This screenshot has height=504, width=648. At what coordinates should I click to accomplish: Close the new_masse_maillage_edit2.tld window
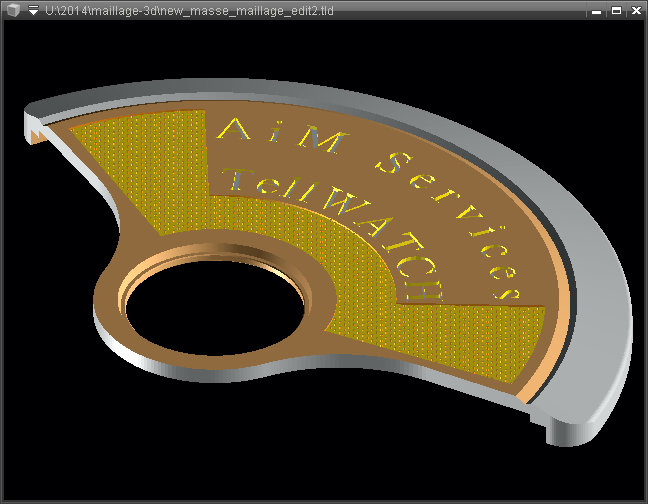(636, 11)
